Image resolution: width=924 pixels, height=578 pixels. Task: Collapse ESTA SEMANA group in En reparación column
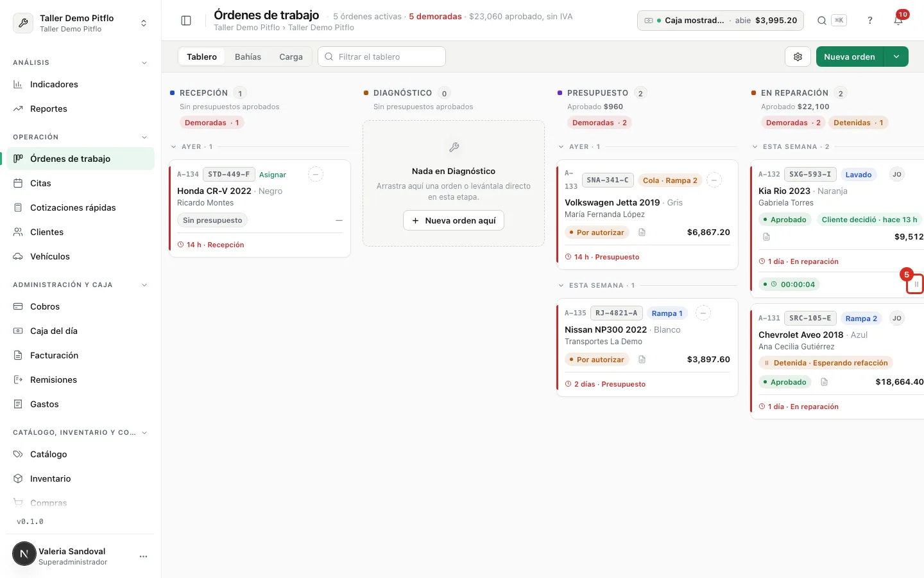[755, 147]
